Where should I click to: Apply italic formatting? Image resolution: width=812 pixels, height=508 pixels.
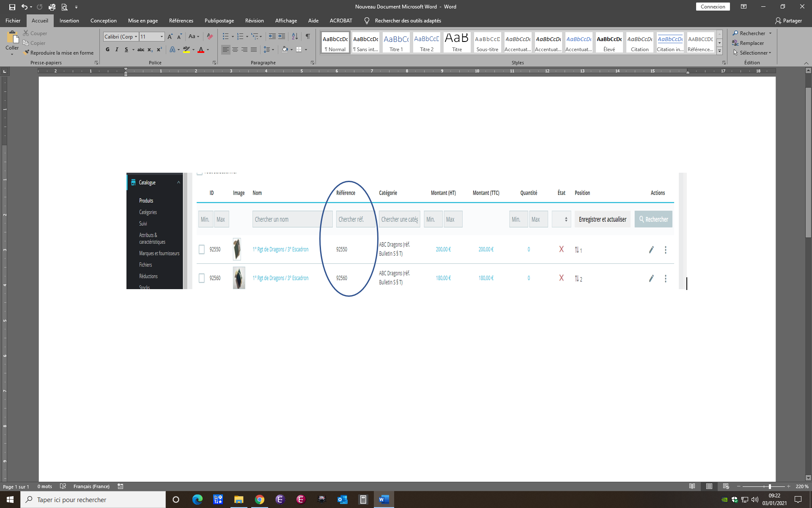click(117, 50)
